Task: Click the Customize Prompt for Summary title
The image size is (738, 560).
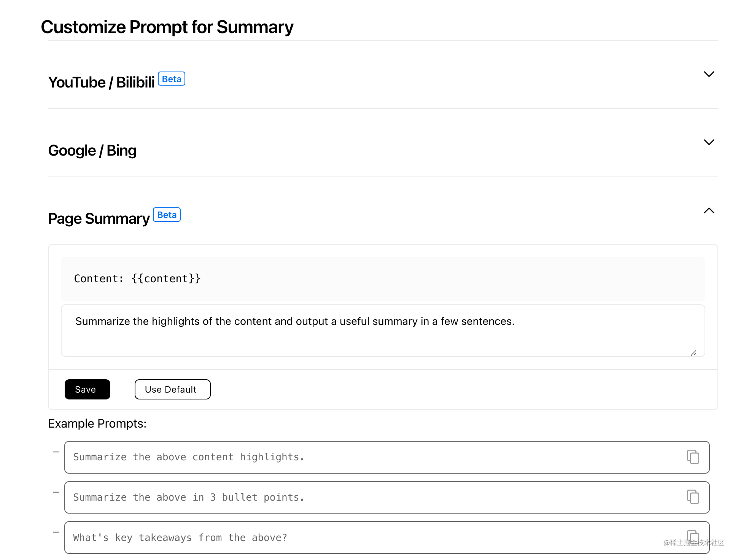Action: pyautogui.click(x=167, y=27)
